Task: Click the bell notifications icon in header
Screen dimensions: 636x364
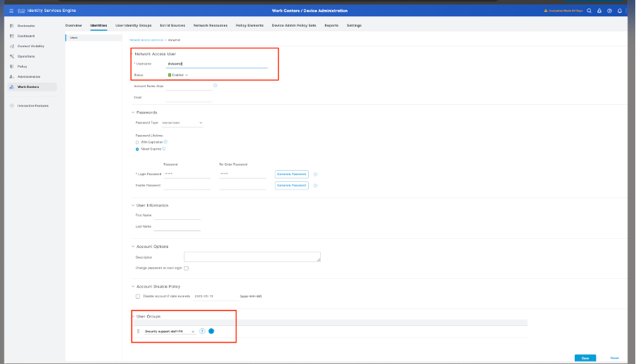Action: point(619,11)
